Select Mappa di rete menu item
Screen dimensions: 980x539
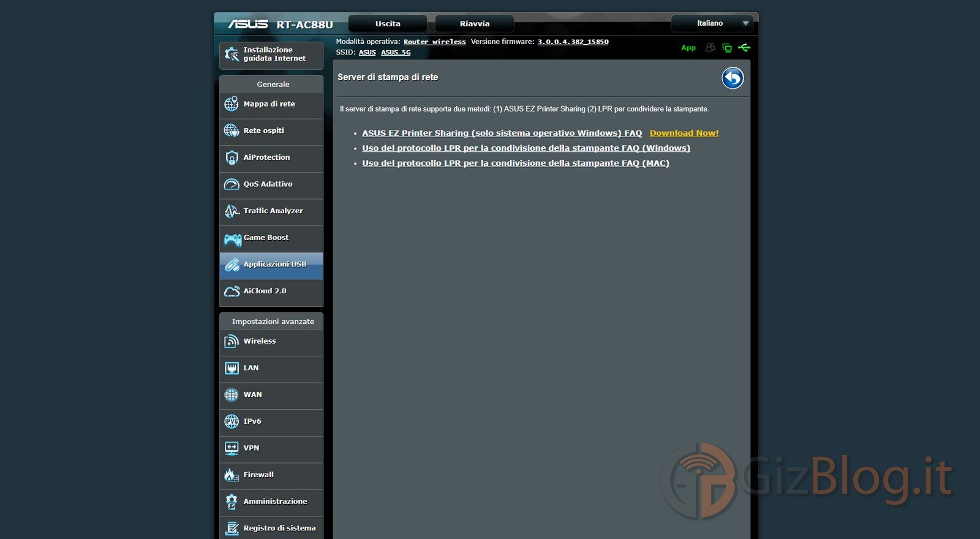tap(271, 104)
